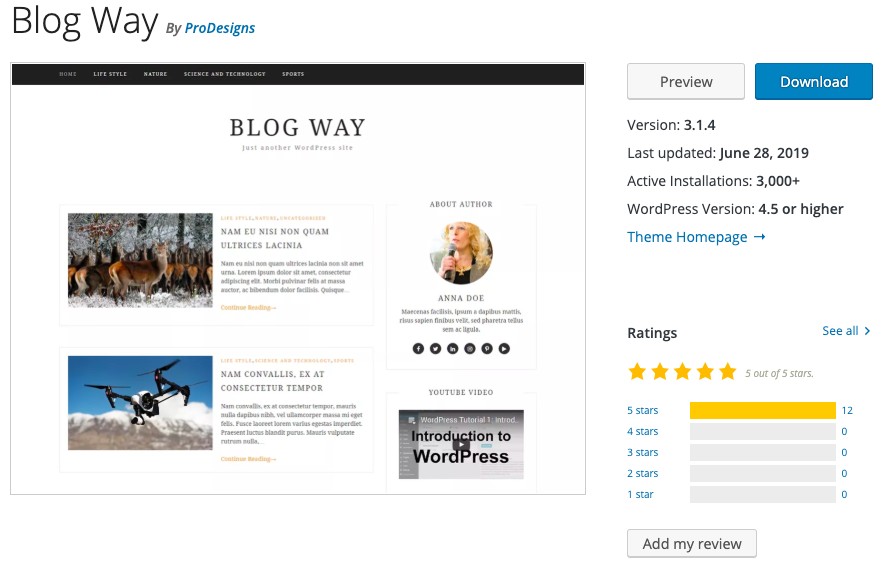Download the Blog Way theme
The image size is (886, 564).
pyautogui.click(x=814, y=81)
